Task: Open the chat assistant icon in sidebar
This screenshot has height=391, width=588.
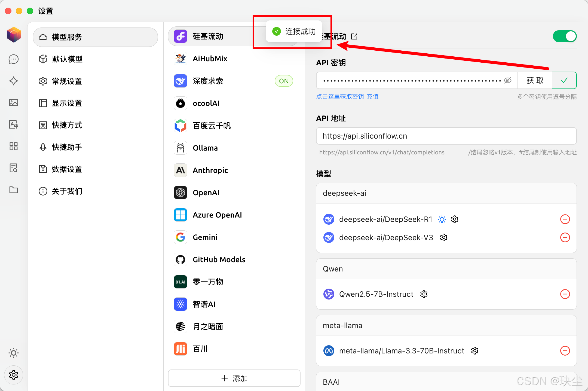Action: coord(14,59)
